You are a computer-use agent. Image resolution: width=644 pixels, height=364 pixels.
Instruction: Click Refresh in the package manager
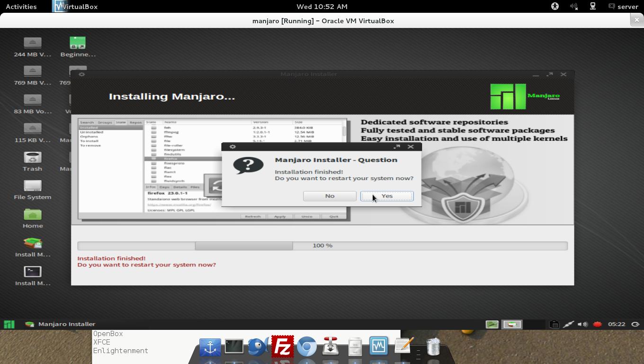pos(253,216)
